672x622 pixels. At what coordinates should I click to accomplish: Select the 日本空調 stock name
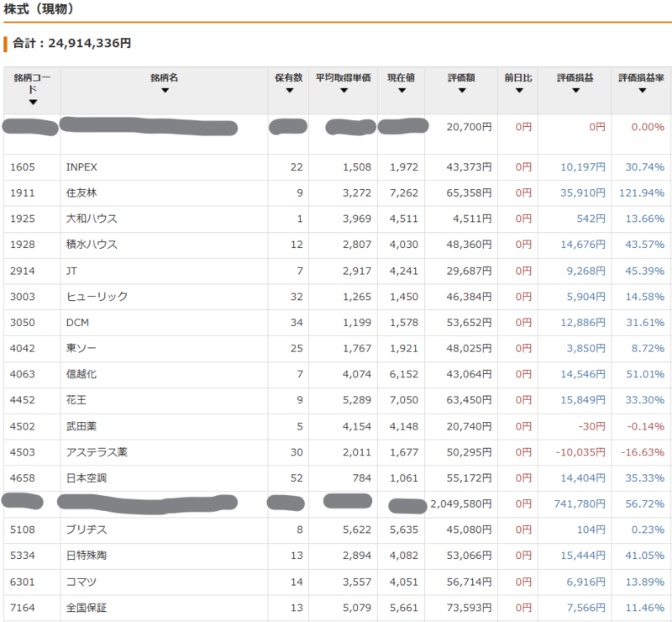(x=87, y=478)
